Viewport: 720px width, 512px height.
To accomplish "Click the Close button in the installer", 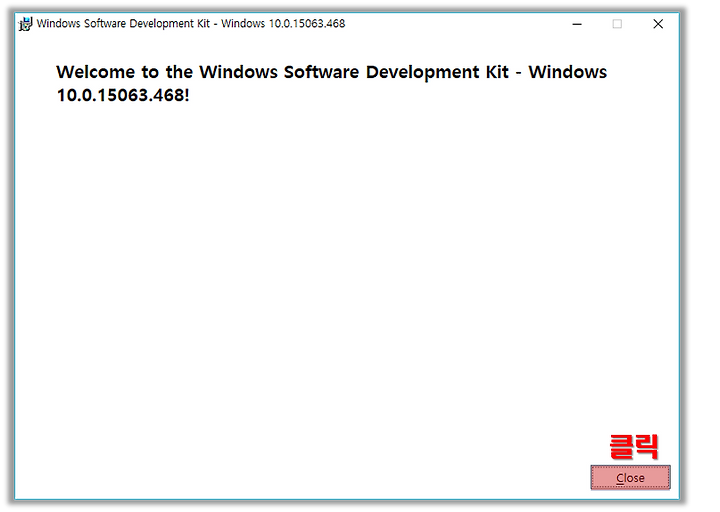I will [630, 478].
